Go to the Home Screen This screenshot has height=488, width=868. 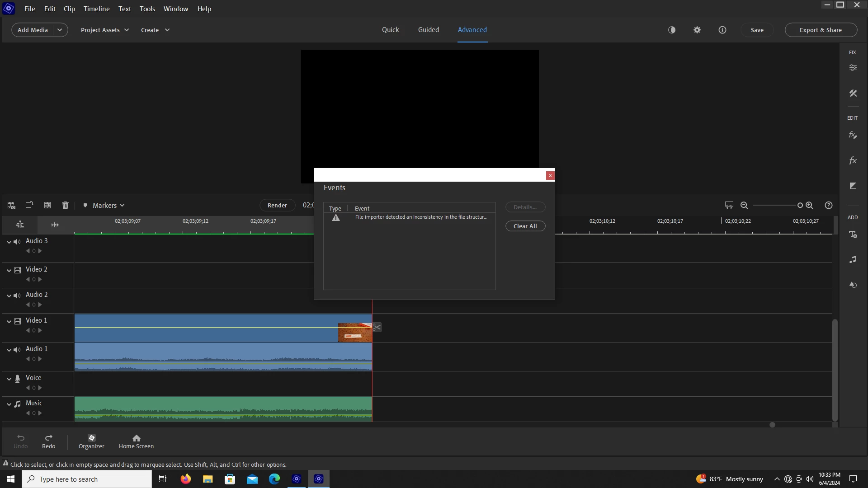(136, 441)
